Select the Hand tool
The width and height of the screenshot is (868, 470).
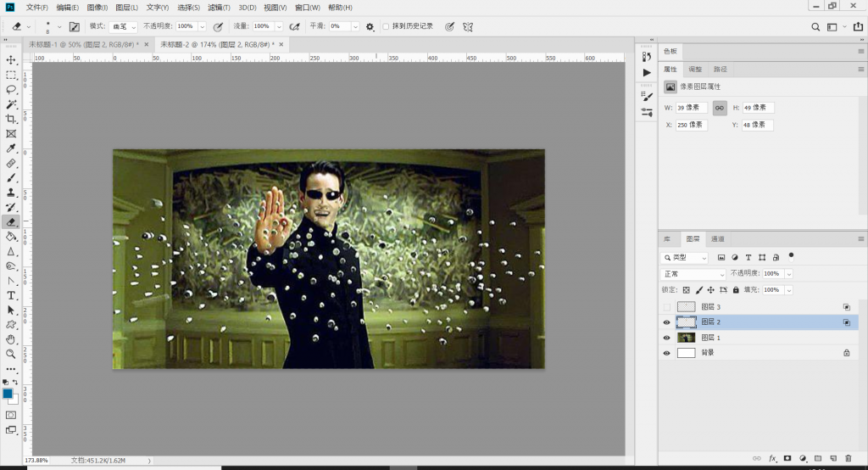(10, 339)
